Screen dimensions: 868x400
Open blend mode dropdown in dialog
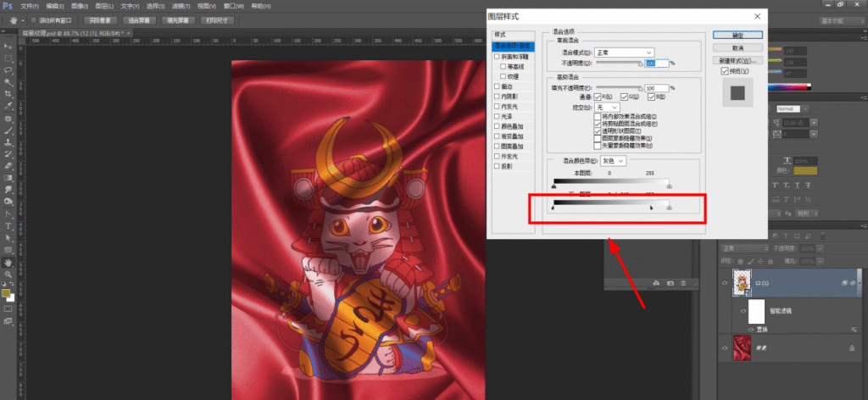click(x=625, y=53)
